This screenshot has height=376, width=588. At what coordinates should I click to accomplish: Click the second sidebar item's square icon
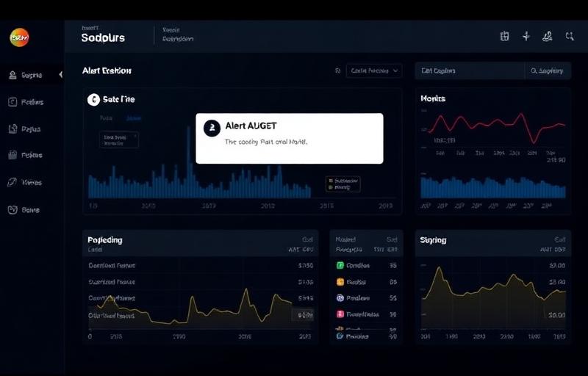12,102
